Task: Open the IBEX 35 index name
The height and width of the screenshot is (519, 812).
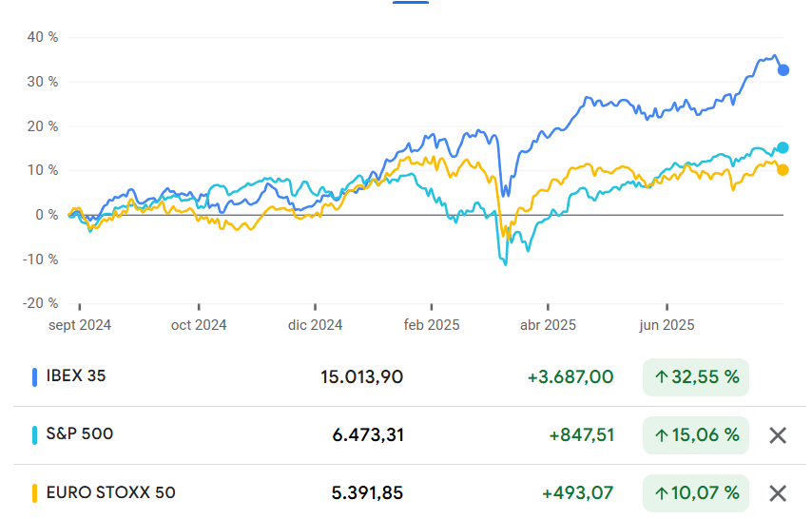Action: pos(76,376)
